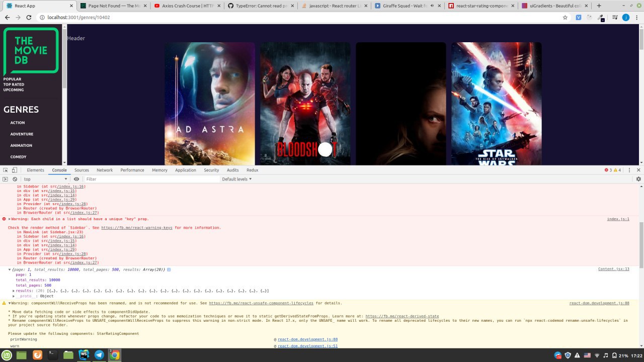This screenshot has width=644, height=362.
Task: Open the Upcoming movies link
Action: pyautogui.click(x=14, y=89)
